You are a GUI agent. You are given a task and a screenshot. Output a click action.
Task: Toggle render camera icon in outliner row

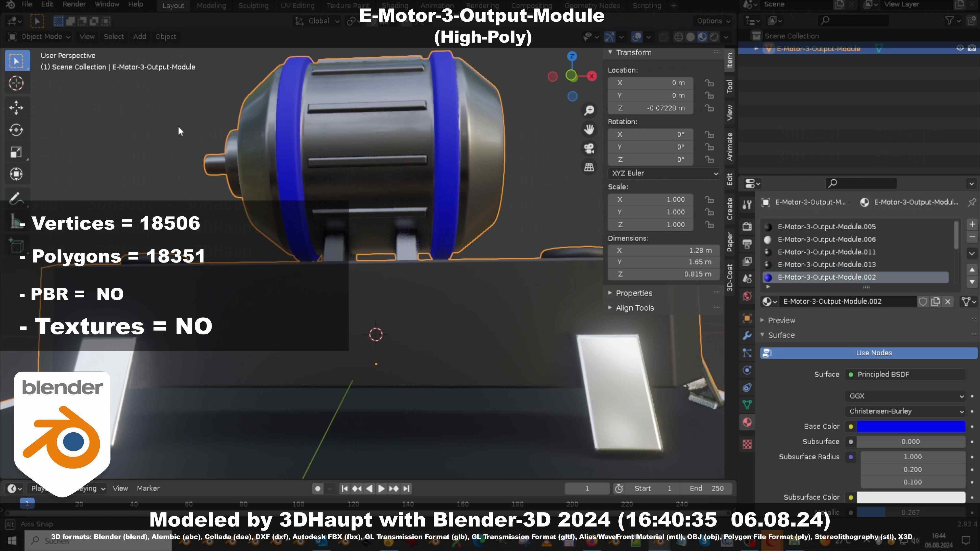(x=972, y=48)
